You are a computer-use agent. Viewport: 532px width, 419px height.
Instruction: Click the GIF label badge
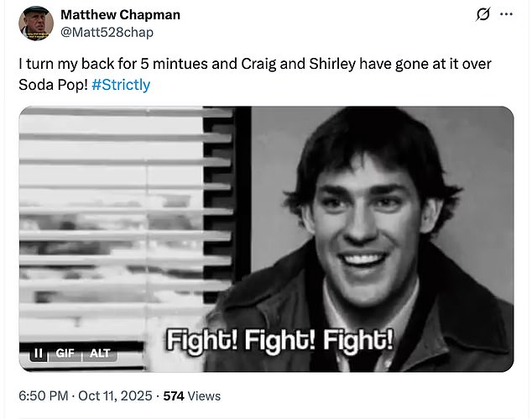coord(65,354)
